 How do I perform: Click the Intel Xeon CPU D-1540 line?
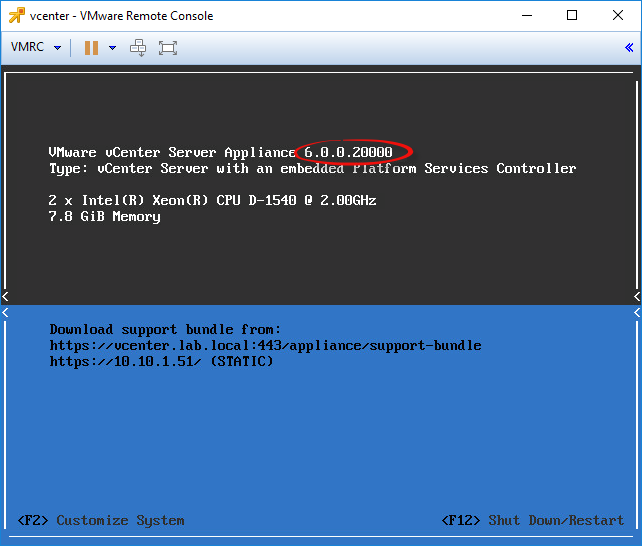pyautogui.click(x=212, y=200)
